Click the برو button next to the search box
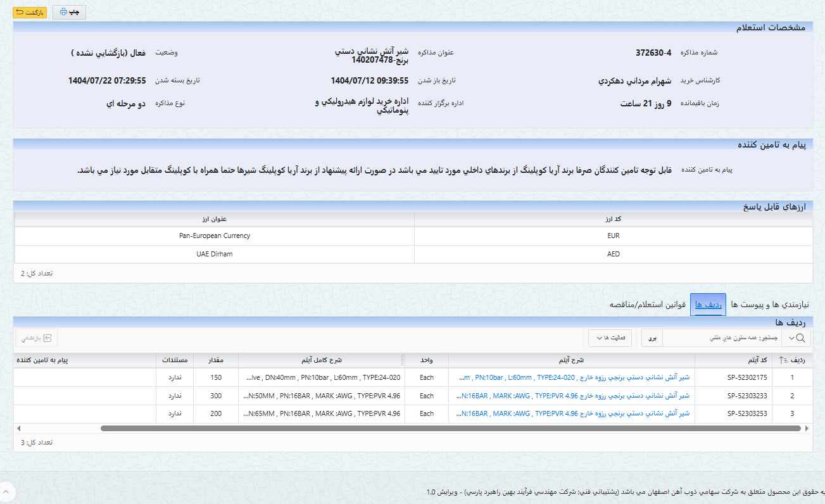 coord(653,337)
